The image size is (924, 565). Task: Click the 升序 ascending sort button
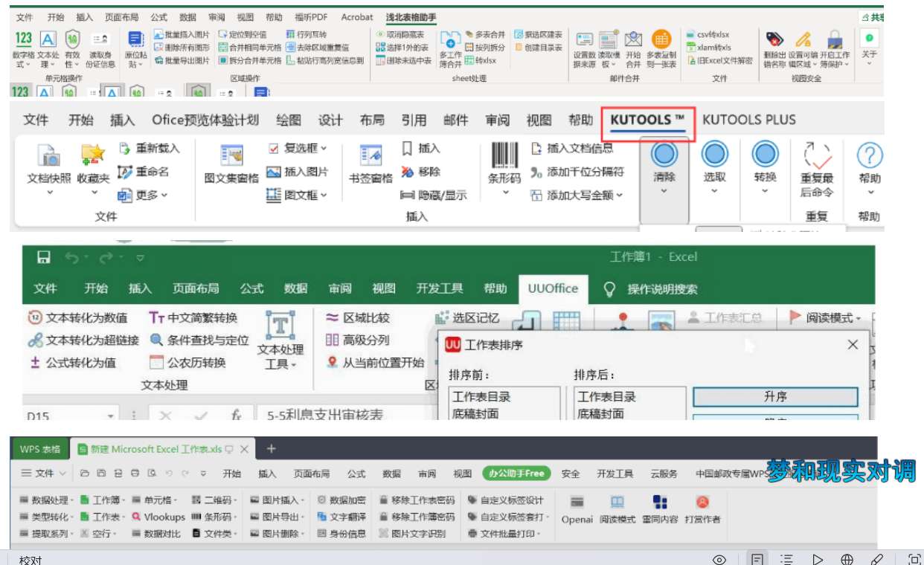[775, 397]
